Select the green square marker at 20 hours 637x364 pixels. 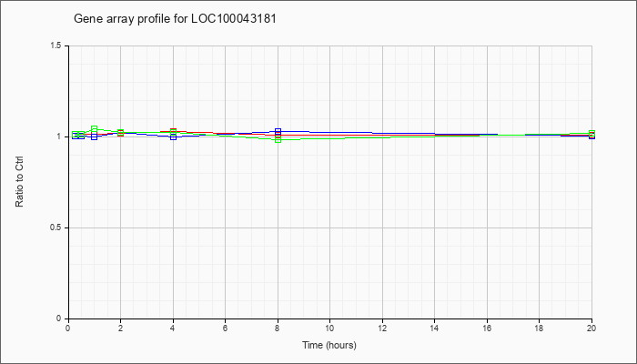click(x=591, y=133)
